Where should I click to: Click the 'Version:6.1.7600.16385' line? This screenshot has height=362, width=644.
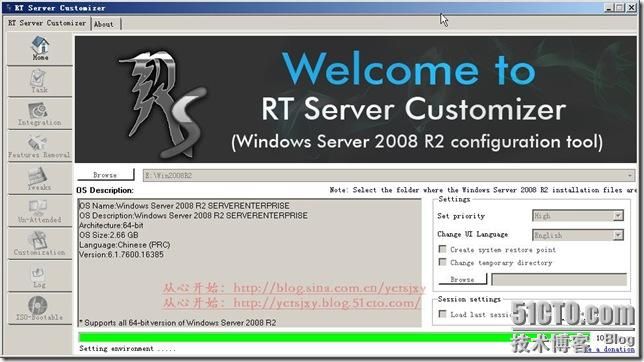(122, 255)
